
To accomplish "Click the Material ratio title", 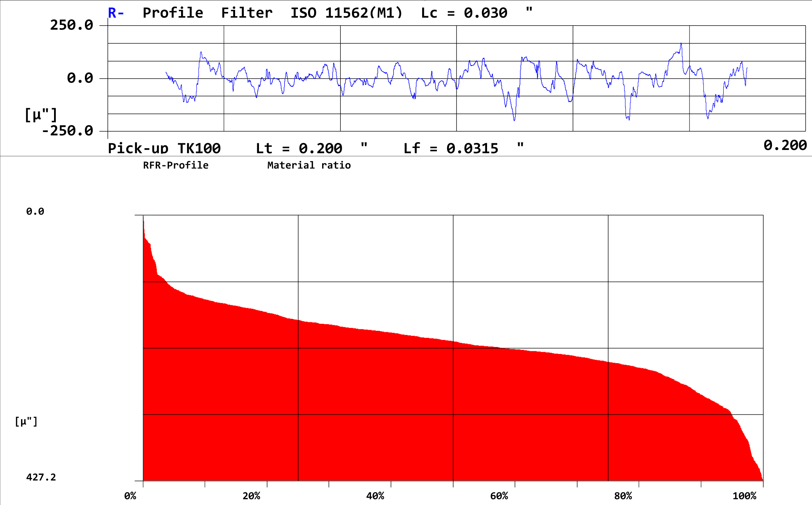I will click(x=309, y=165).
